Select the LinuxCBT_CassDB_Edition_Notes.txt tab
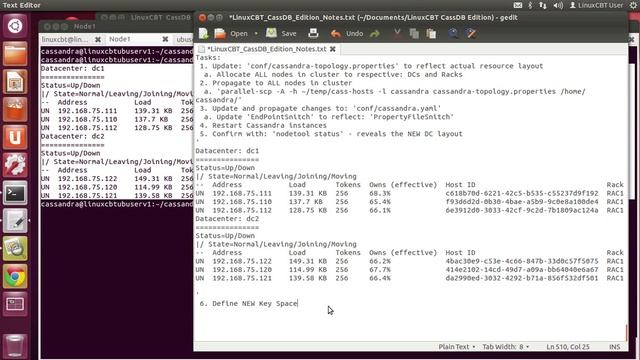This screenshot has width=640, height=360. pos(266,49)
